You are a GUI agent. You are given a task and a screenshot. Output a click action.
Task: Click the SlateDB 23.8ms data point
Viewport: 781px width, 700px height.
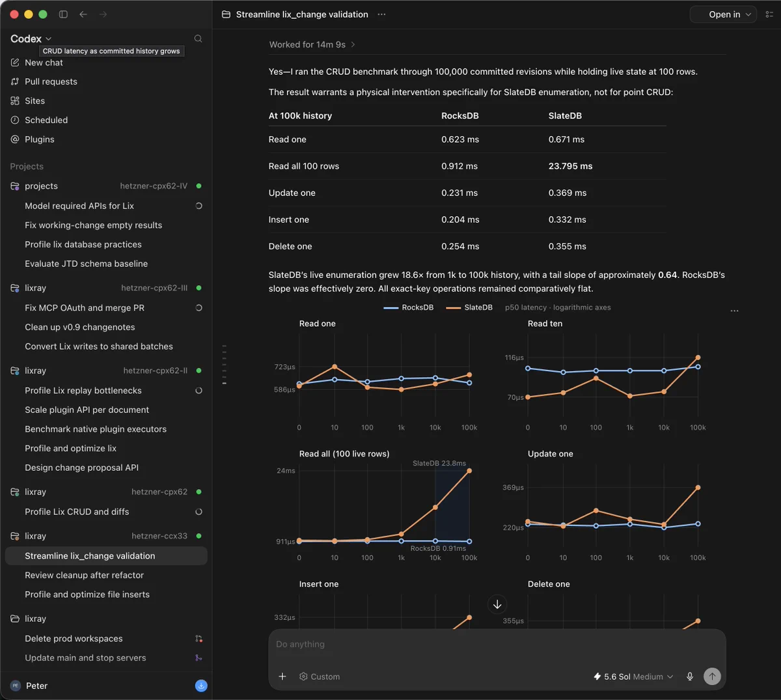(x=469, y=471)
